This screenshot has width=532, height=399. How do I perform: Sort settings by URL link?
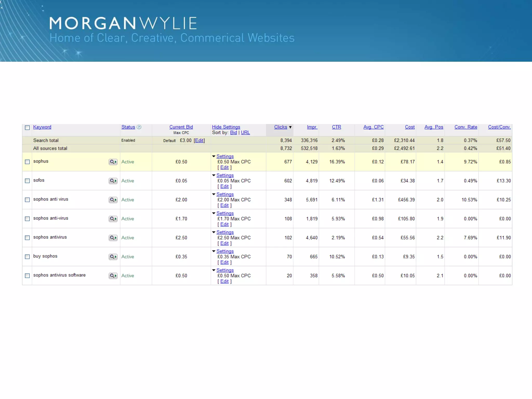click(245, 132)
